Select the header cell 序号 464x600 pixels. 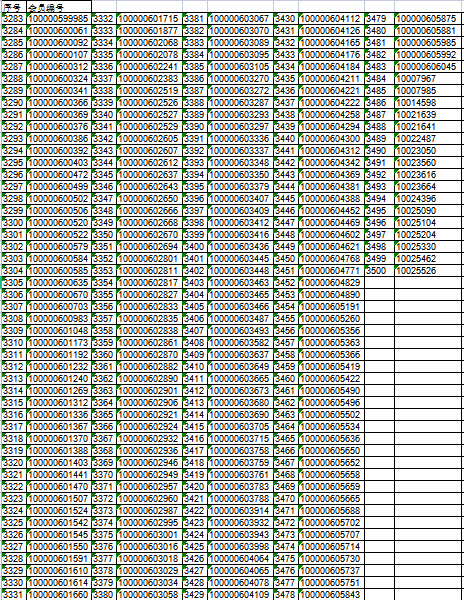14,7
